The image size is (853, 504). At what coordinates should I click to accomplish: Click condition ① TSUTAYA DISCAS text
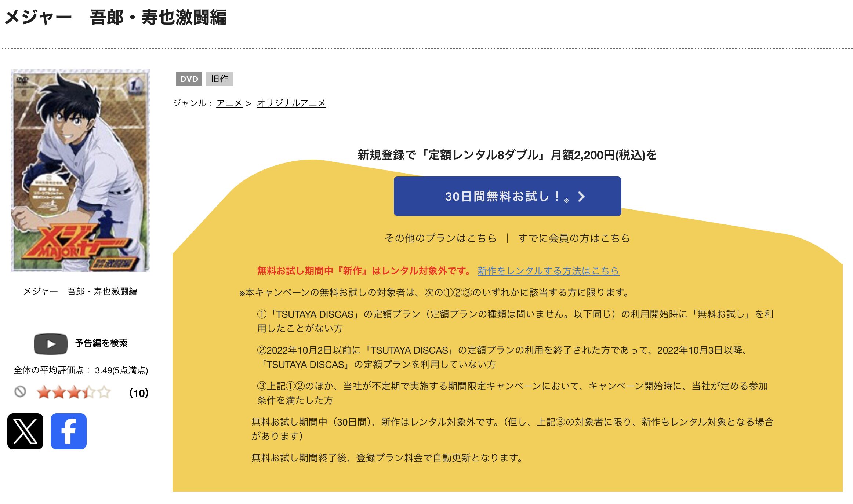pos(515,321)
